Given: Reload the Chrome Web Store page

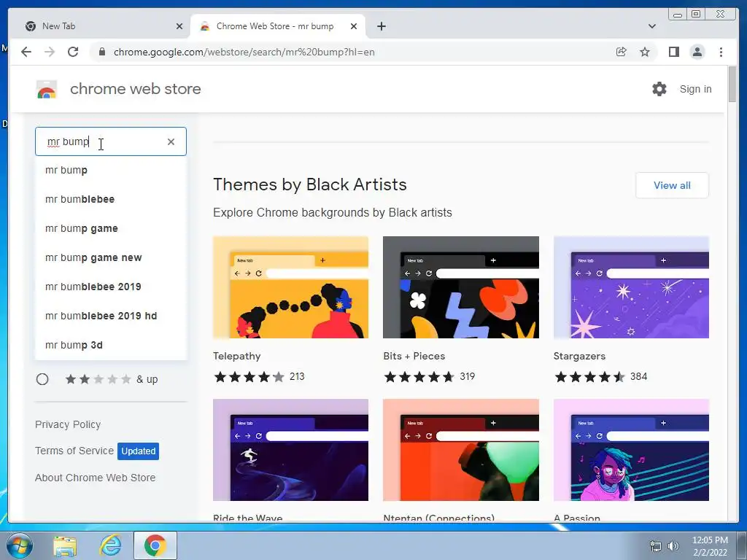Looking at the screenshot, I should point(73,52).
